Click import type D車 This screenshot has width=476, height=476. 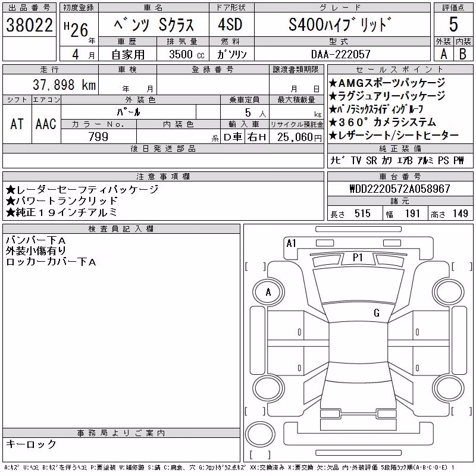click(x=233, y=137)
